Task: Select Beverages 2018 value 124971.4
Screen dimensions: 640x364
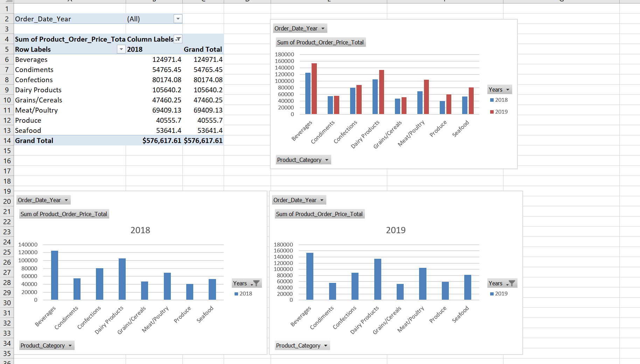Action: [154, 59]
